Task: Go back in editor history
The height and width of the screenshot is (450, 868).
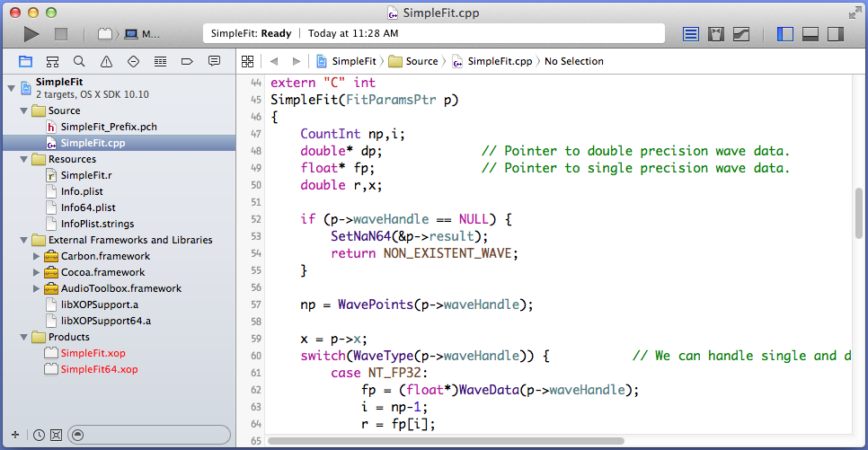Action: [274, 61]
